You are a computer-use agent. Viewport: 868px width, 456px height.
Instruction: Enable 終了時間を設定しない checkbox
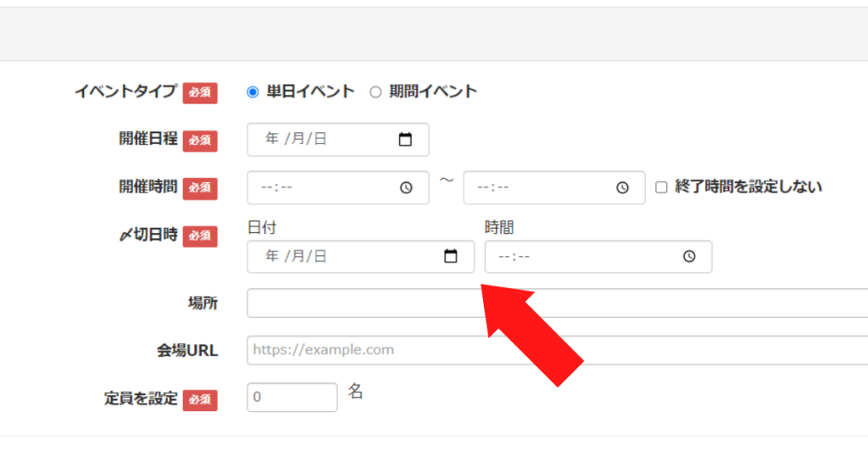661,187
